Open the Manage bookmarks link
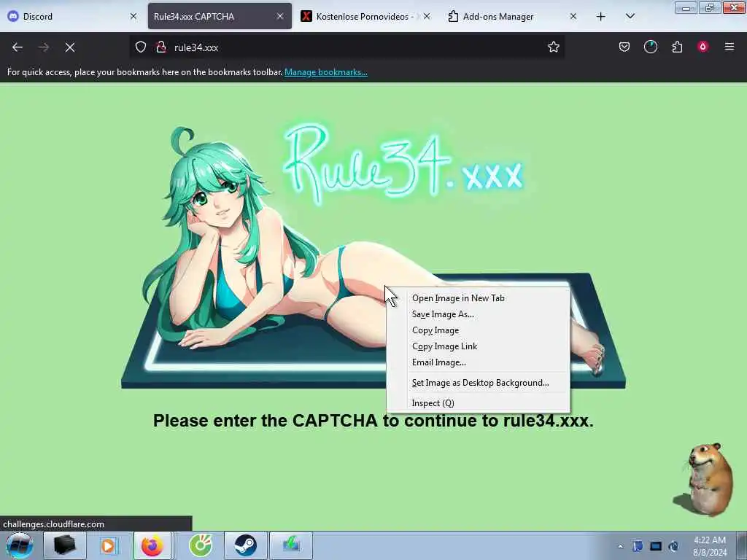The image size is (747, 560). 326,72
